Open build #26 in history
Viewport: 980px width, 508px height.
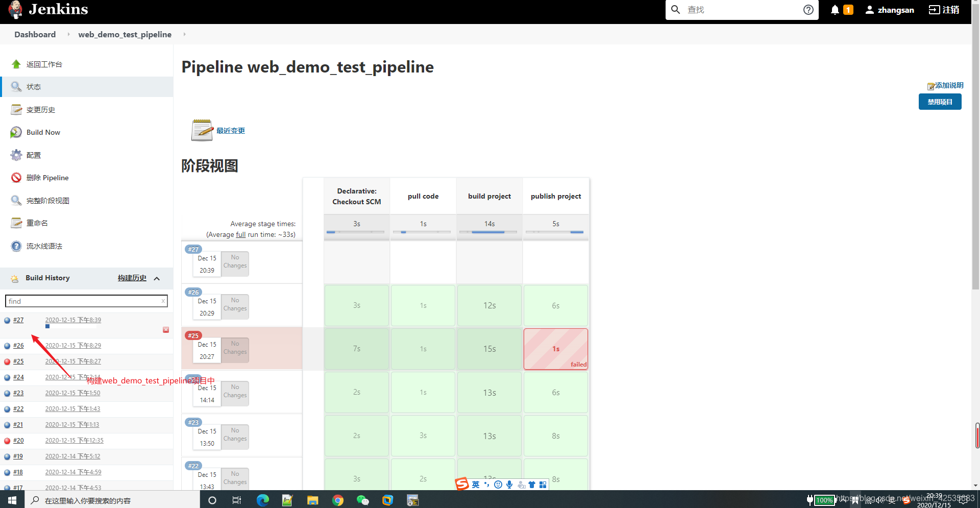pyautogui.click(x=18, y=346)
